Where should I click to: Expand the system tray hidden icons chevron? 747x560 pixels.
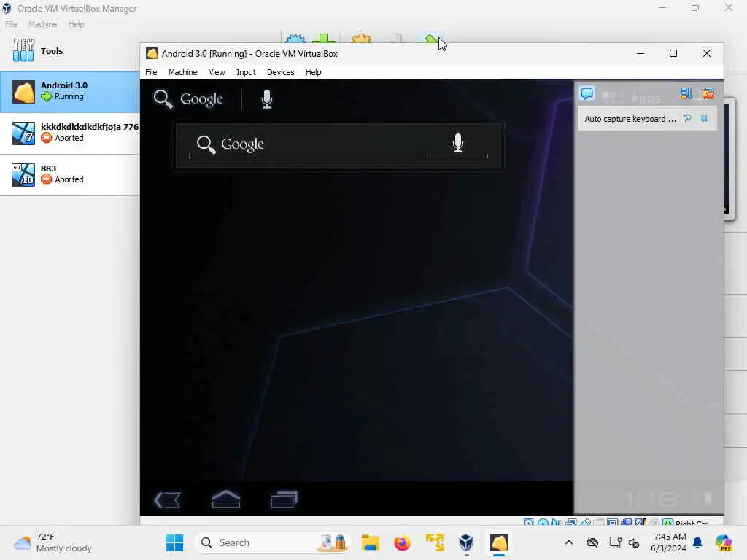coord(569,542)
